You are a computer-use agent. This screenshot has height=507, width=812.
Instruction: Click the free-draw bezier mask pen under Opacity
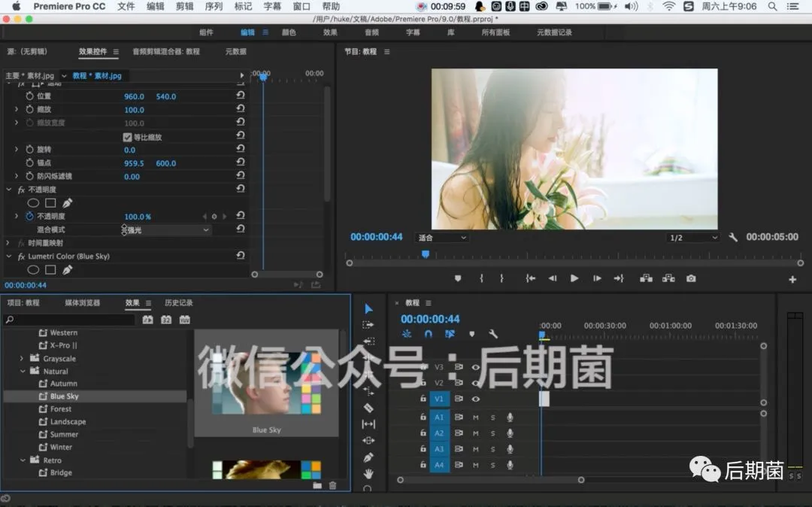pos(68,203)
